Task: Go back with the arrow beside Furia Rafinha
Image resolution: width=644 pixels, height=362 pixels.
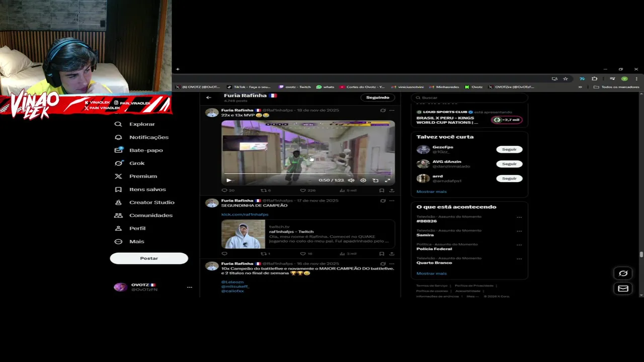Action: point(209,98)
